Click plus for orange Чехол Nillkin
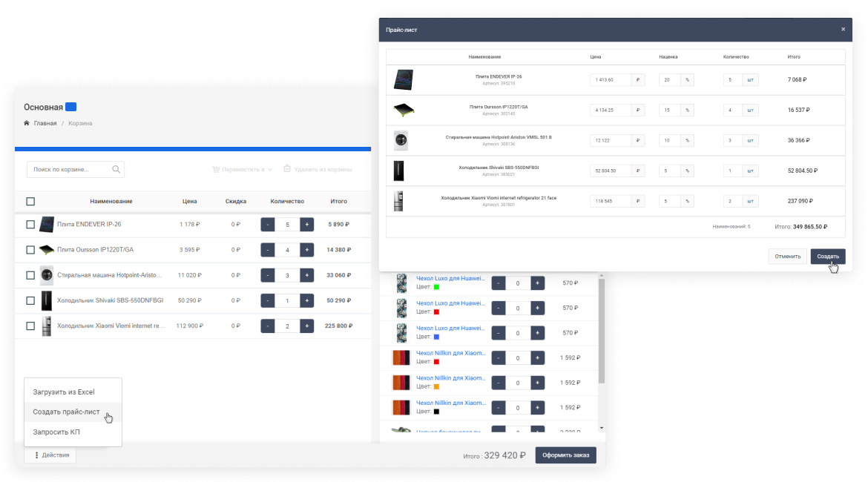The width and height of the screenshot is (868, 482). tap(538, 383)
